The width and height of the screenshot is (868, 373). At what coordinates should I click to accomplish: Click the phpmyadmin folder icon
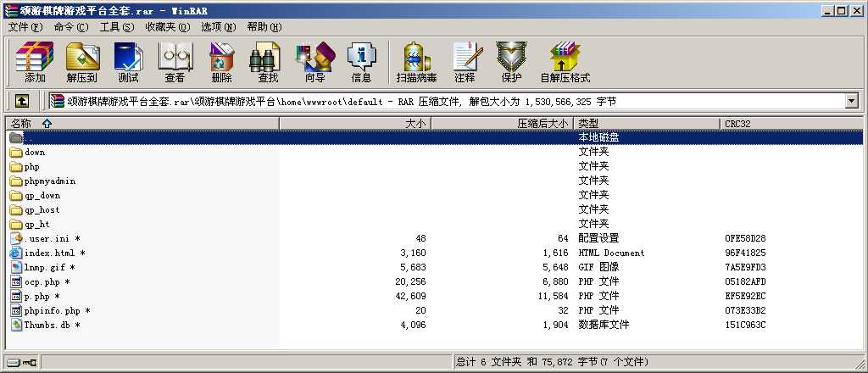(x=15, y=181)
